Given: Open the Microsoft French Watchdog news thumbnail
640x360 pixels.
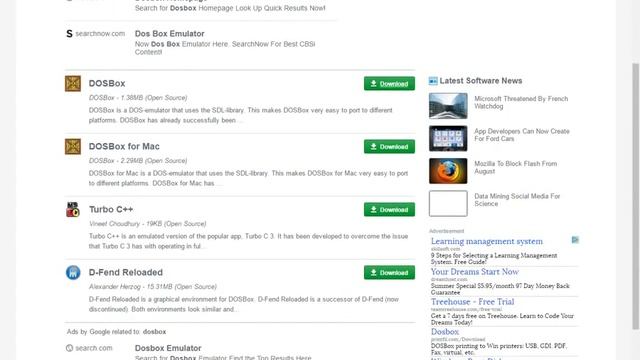Looking at the screenshot, I should 448,106.
